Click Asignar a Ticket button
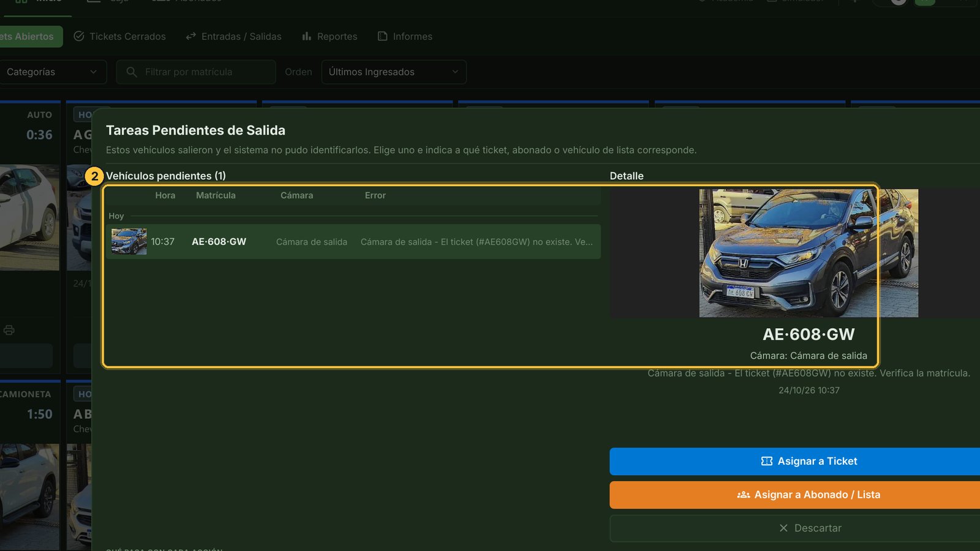This screenshot has height=551, width=980. pyautogui.click(x=795, y=462)
